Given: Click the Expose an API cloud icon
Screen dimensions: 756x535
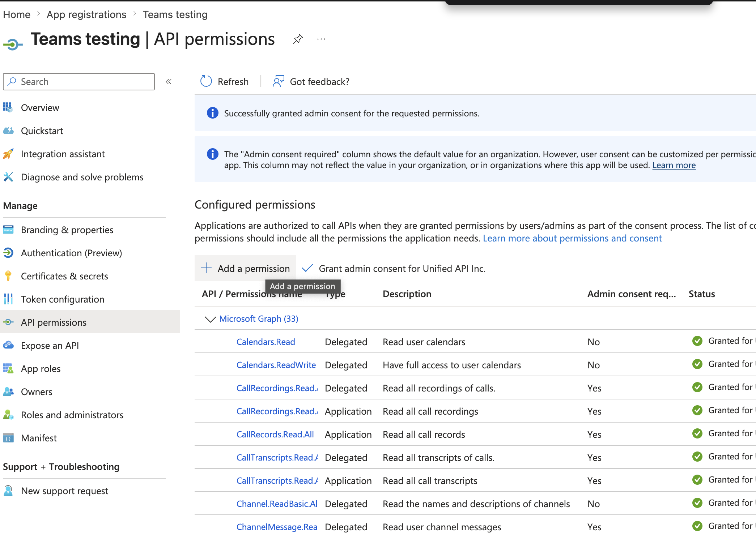Looking at the screenshot, I should pyautogui.click(x=8, y=345).
